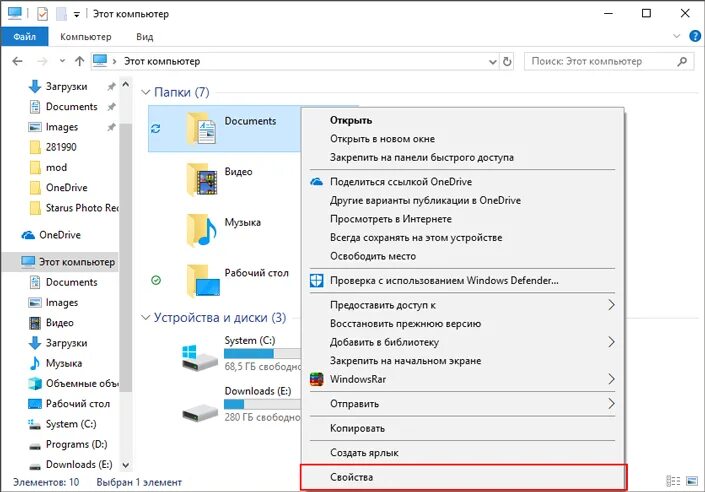Open pinned Images in Quick access
Screen dimensions: 705x492
pos(62,127)
